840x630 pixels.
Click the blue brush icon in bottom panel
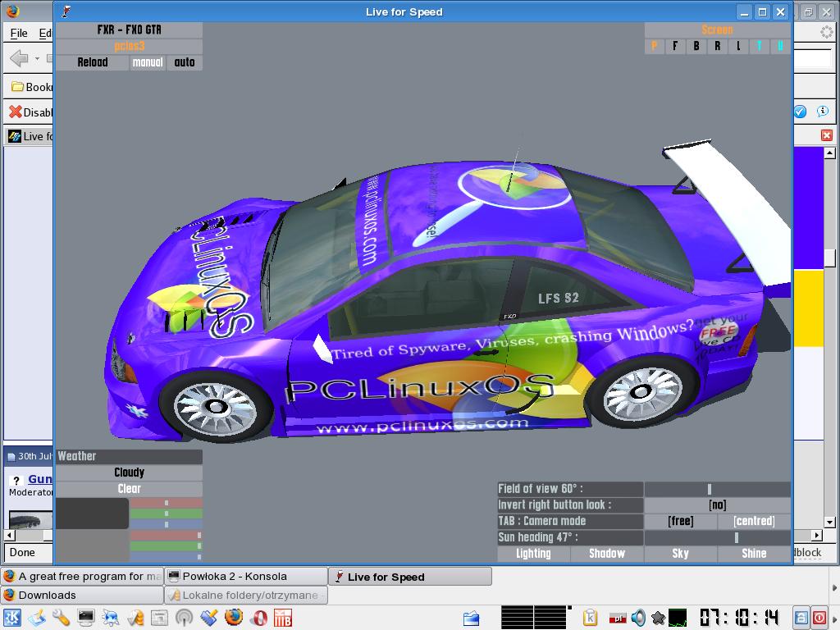(208, 618)
